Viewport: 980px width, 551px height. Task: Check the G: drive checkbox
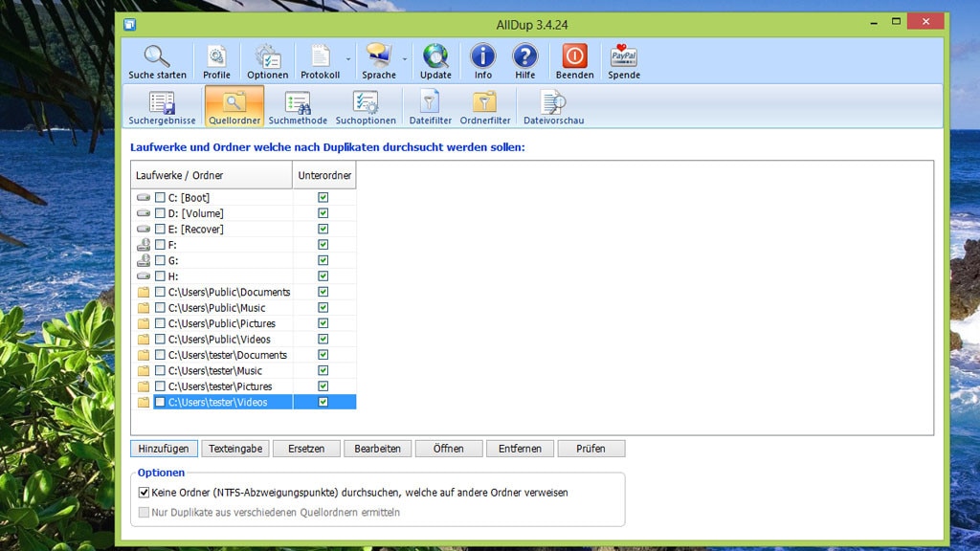point(160,260)
